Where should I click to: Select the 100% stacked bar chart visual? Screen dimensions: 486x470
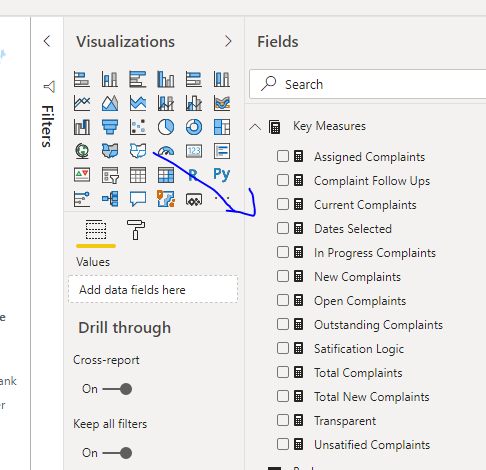(x=194, y=79)
